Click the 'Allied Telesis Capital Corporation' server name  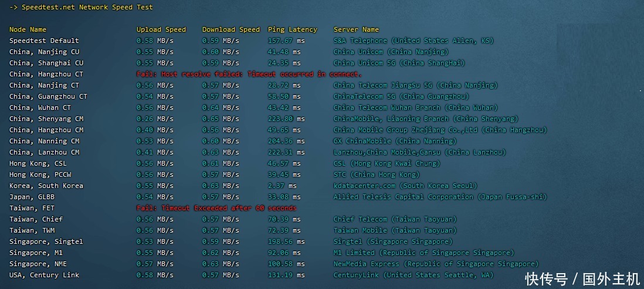(x=440, y=197)
